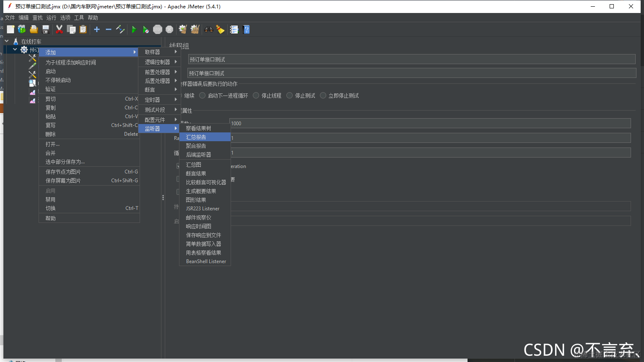The image size is (644, 362).
Task: Click 删除 in context menu
Action: coord(89,134)
